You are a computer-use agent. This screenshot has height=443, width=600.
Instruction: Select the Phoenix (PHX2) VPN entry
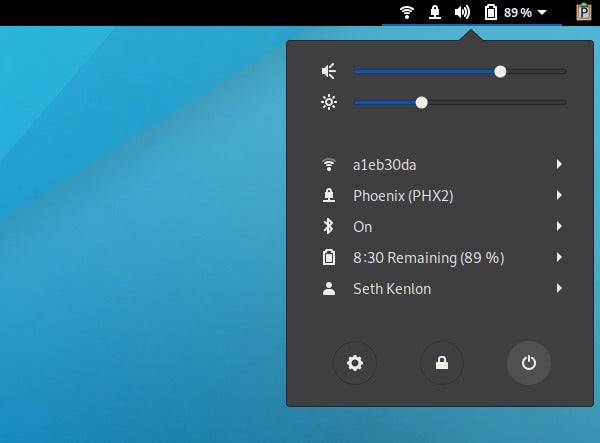click(440, 195)
